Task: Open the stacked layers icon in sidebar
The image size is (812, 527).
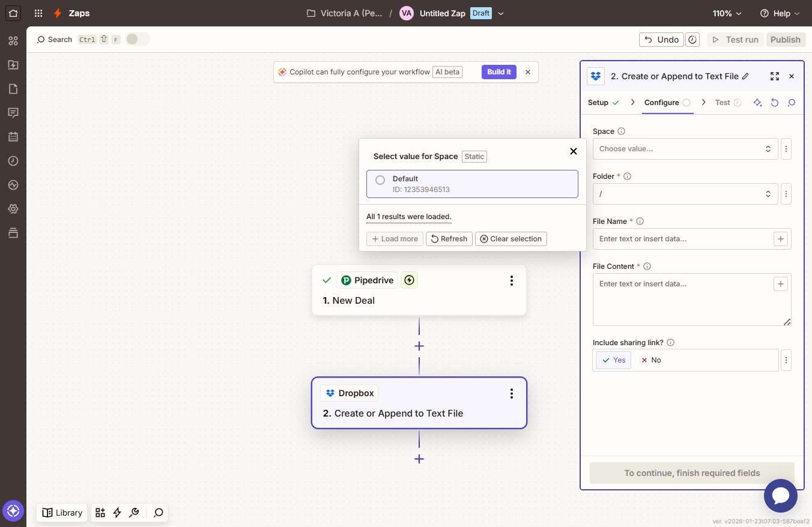Action: [13, 233]
